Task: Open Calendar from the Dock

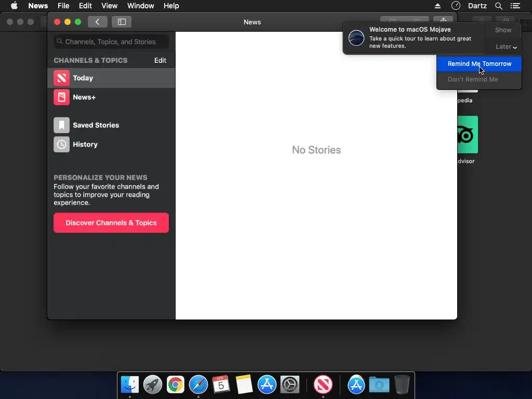Action: pyautogui.click(x=221, y=384)
